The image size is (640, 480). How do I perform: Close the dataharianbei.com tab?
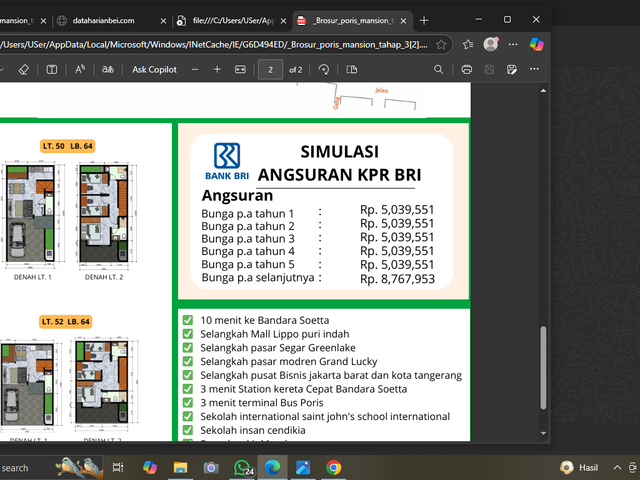click(163, 21)
